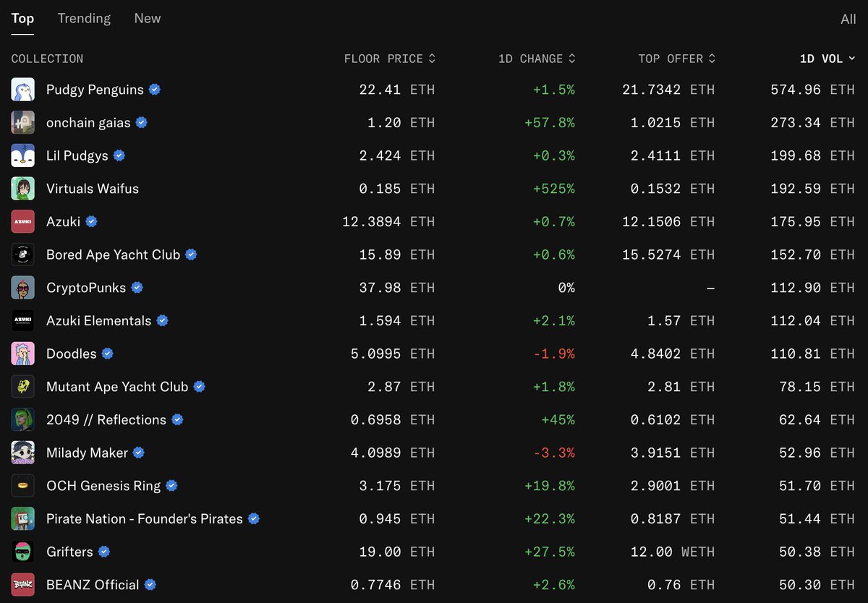Click the 574.96 ETH volume value
Viewport: 868px width, 603px height.
813,90
